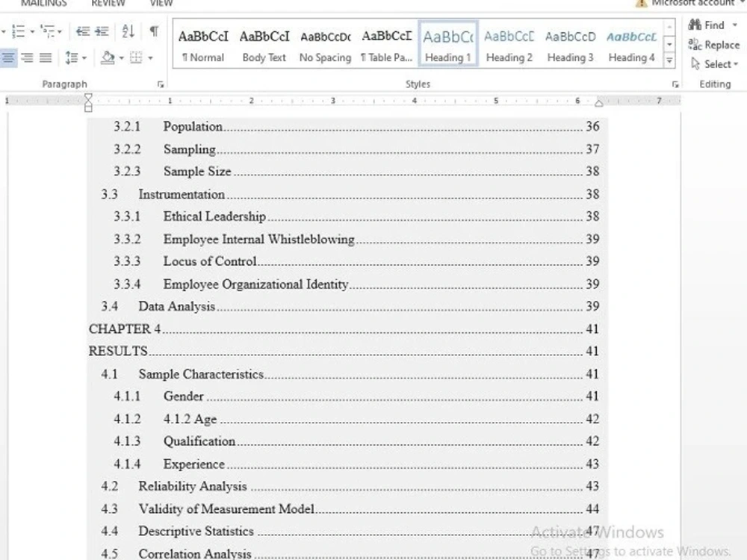The image size is (747, 560).
Task: Apply shading with the paint bucket icon
Action: pyautogui.click(x=107, y=57)
